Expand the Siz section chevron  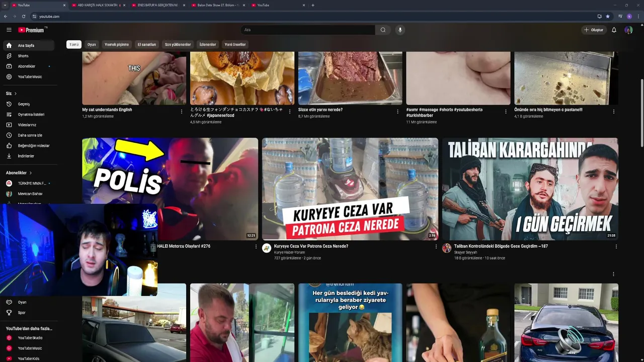[x=16, y=94]
